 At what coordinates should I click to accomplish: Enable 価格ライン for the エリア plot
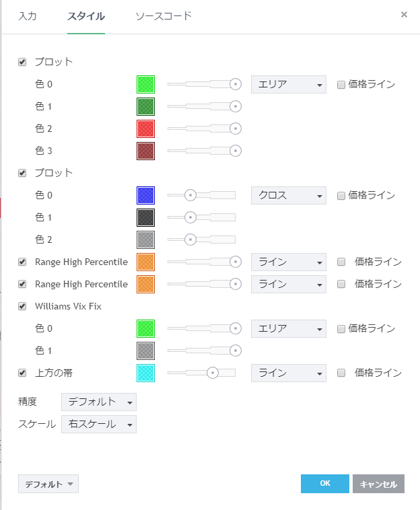341,85
